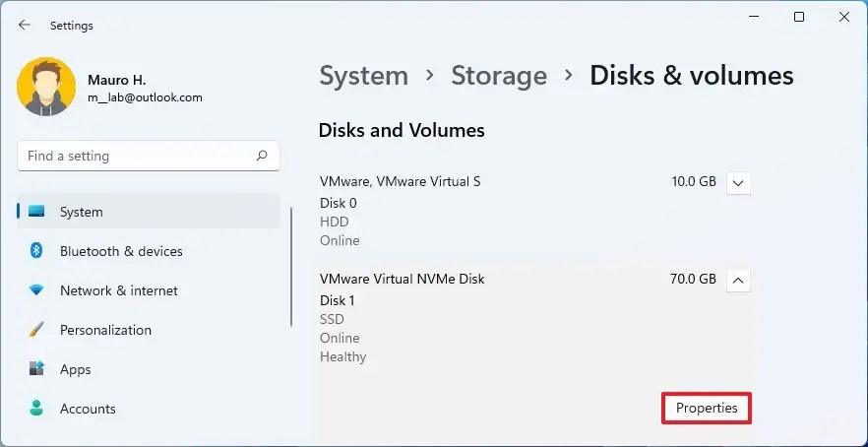Open Network & internet settings
This screenshot has height=447, width=868.
click(x=149, y=290)
